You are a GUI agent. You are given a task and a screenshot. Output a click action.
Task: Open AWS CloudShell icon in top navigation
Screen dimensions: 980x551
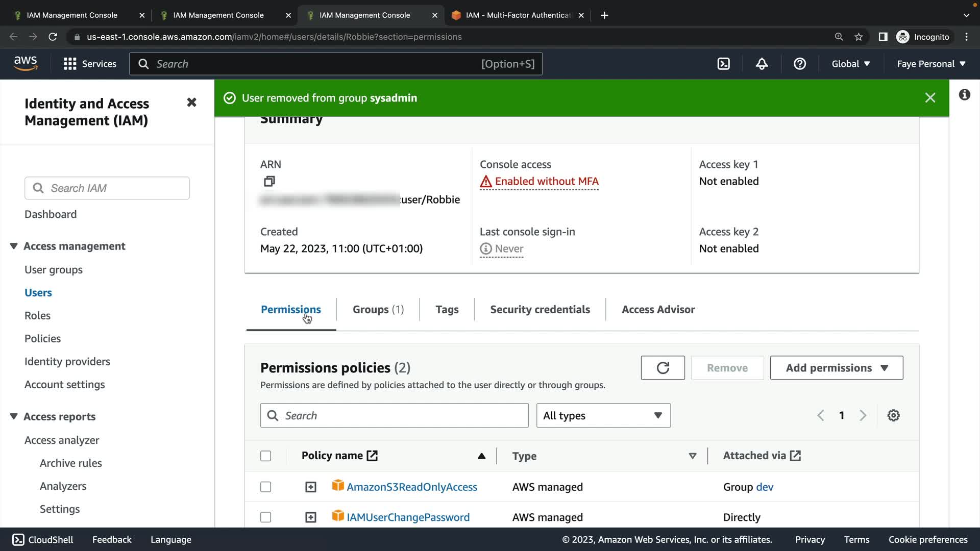723,64
